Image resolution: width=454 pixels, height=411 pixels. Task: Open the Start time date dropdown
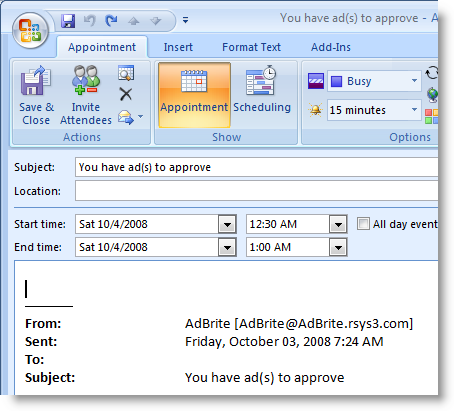tap(227, 224)
